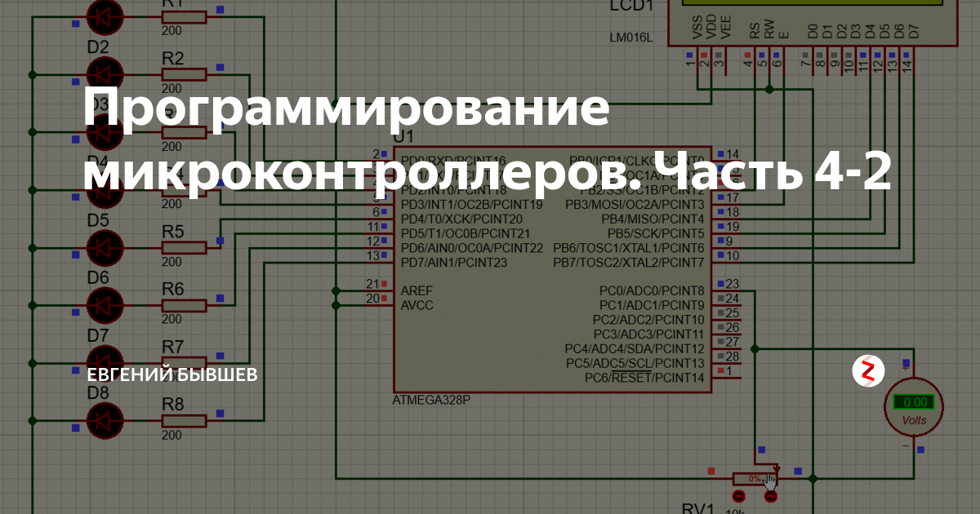Select the voltmeter instrument showing Volts
980x514 pixels.
(x=912, y=408)
